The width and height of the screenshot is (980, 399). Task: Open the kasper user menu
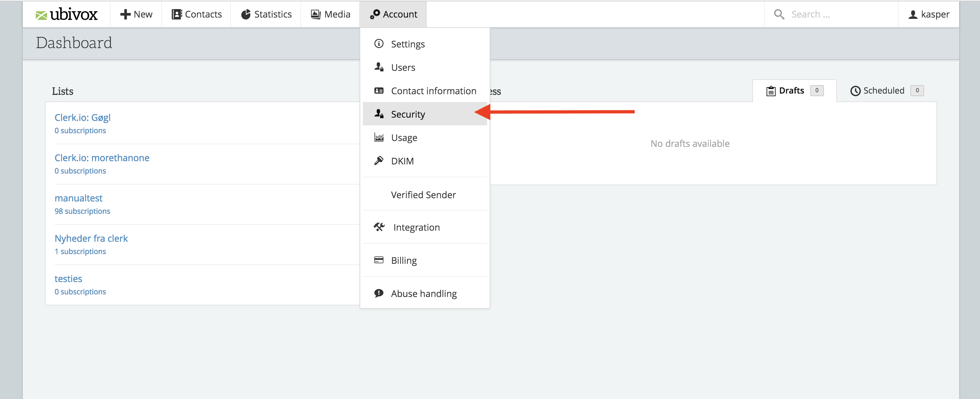tap(929, 14)
